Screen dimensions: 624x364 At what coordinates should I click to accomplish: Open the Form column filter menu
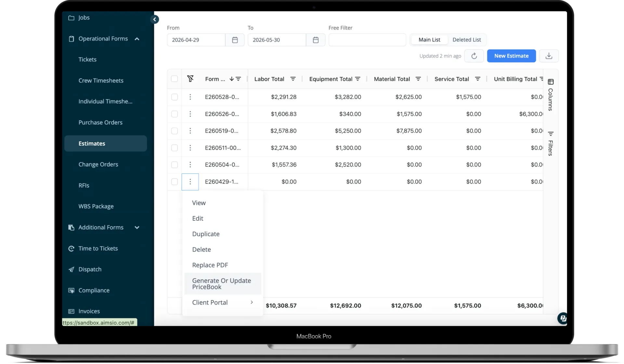(x=238, y=79)
